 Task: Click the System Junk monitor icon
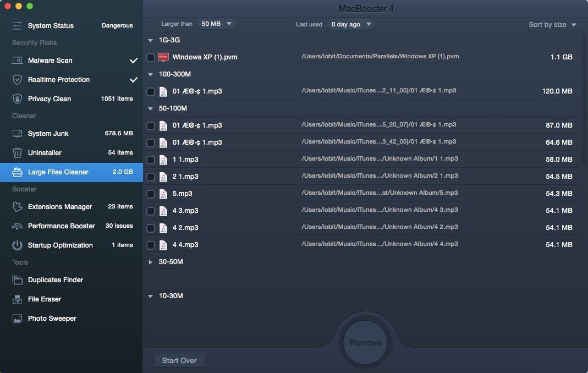pyautogui.click(x=17, y=134)
